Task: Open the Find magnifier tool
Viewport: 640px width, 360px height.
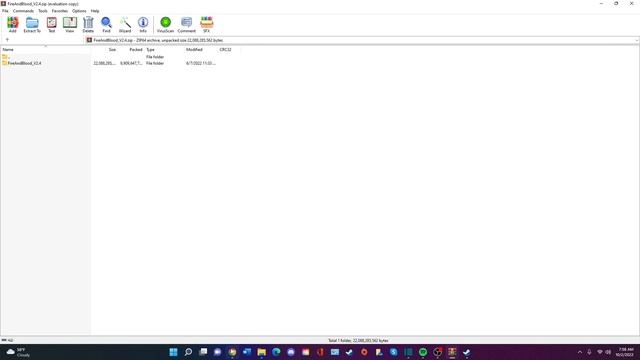Action: [x=106, y=24]
